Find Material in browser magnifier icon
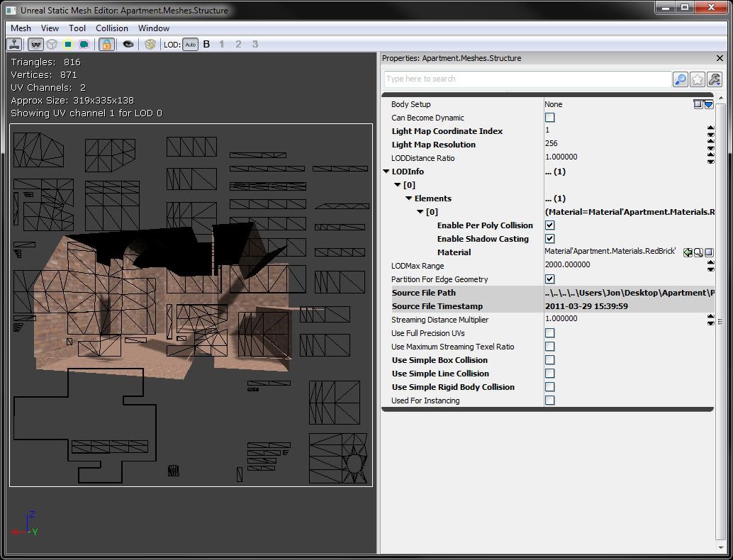Viewport: 733px width, 560px height. [698, 252]
